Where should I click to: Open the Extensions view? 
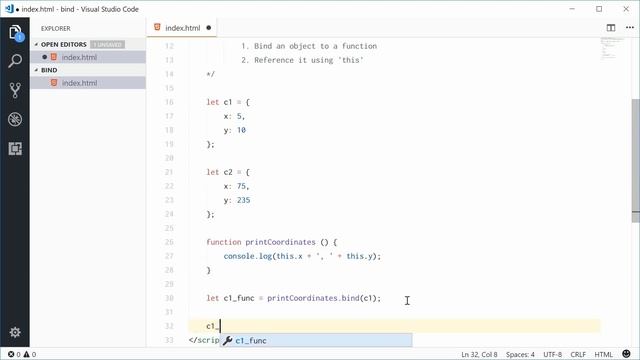click(15, 149)
